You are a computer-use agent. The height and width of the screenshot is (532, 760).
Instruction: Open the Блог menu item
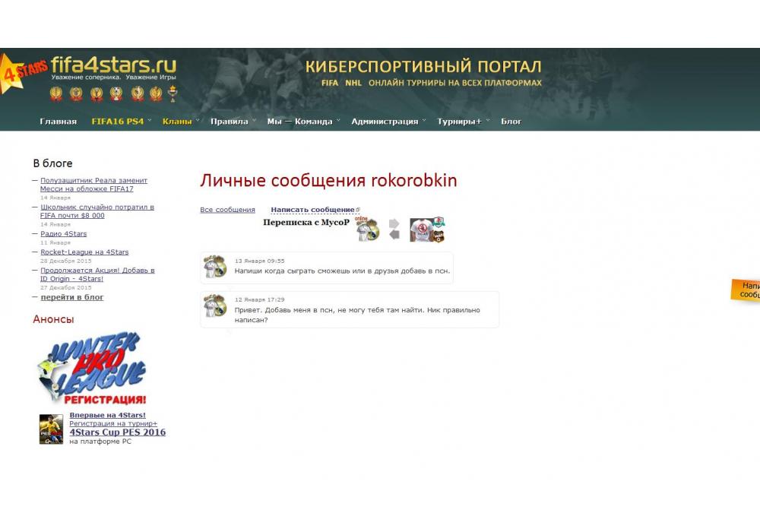(511, 122)
